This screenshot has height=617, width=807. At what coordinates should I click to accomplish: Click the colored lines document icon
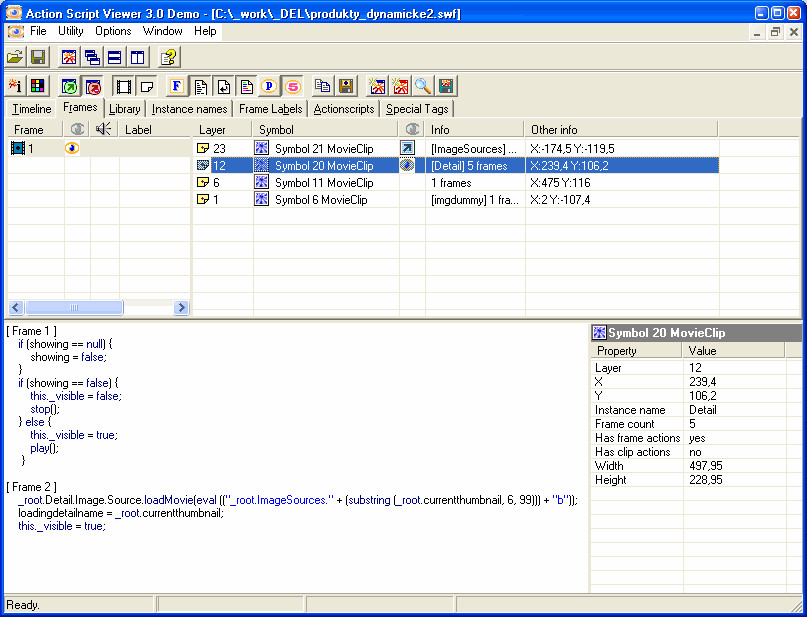[247, 86]
